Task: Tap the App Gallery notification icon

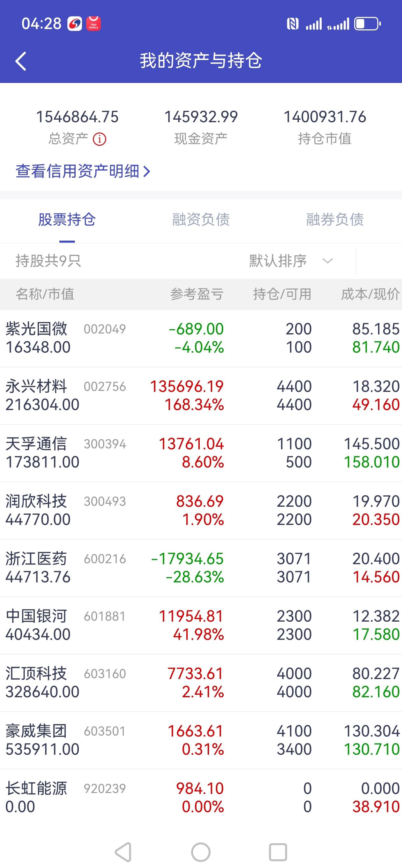Action: 93,24
